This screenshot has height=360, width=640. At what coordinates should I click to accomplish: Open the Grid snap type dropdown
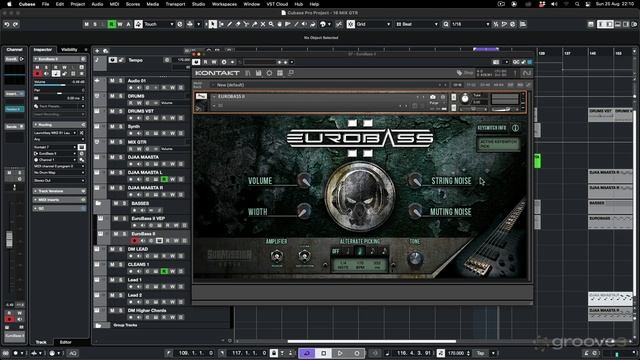point(373,24)
